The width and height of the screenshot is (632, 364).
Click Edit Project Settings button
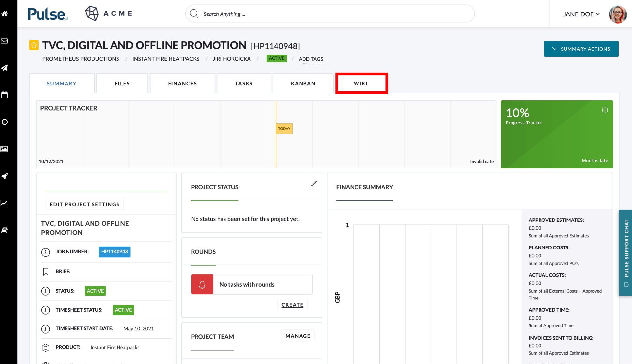click(x=85, y=204)
